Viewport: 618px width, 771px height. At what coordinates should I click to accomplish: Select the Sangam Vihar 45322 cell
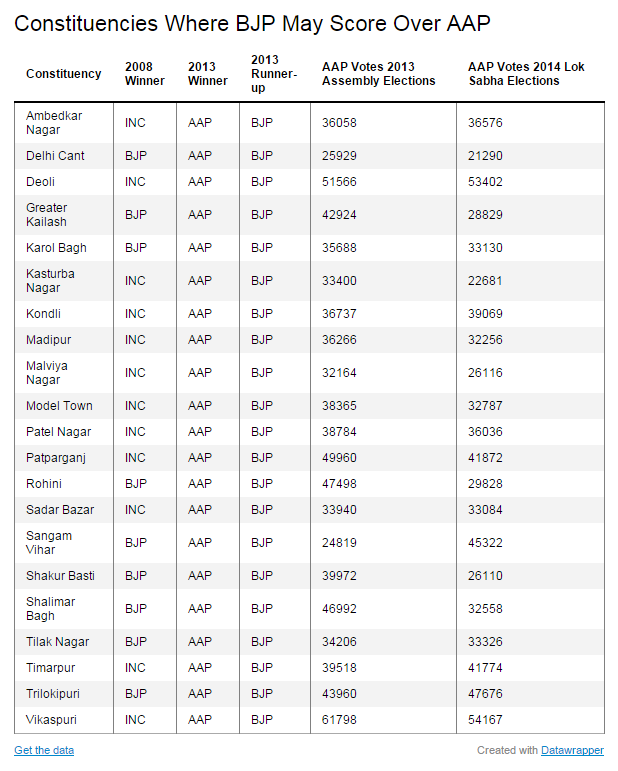[485, 543]
